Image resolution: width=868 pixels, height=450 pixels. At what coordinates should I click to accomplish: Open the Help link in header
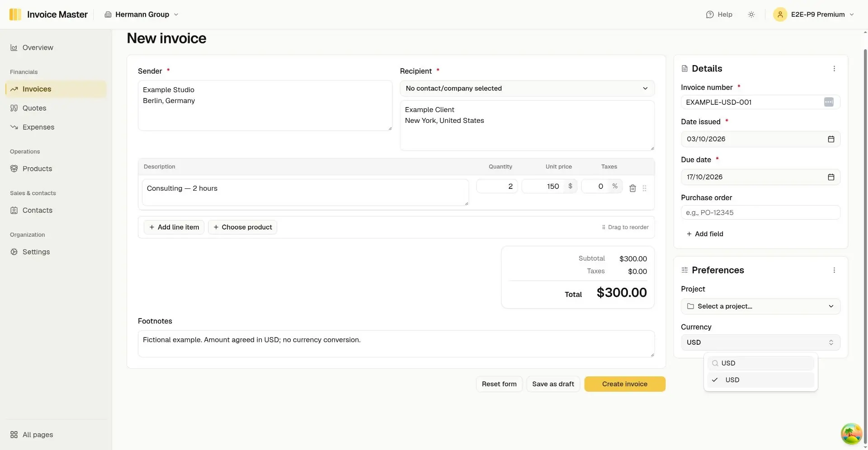[x=719, y=14]
